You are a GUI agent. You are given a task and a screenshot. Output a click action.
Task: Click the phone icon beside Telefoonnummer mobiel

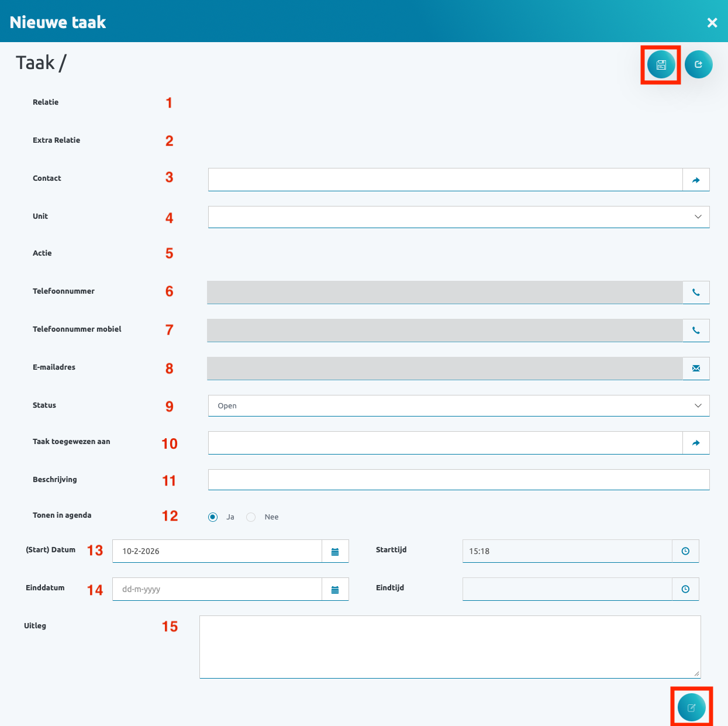point(696,331)
